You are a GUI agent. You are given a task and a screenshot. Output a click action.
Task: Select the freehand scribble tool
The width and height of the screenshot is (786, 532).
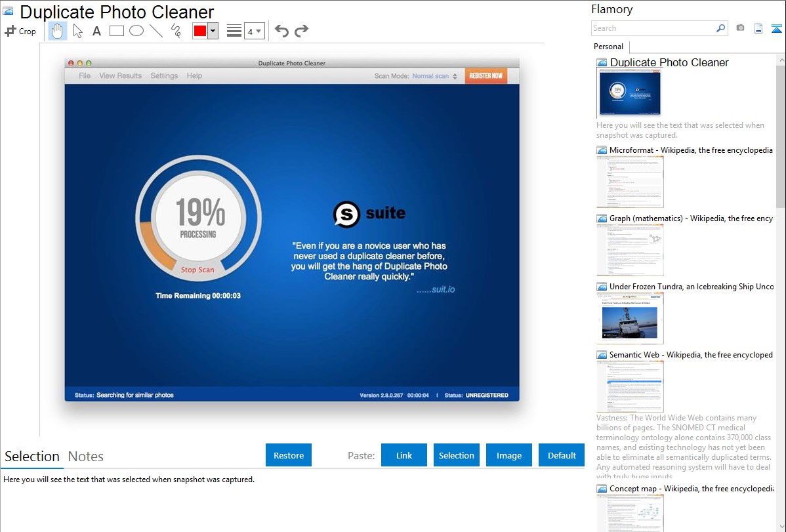click(x=176, y=31)
